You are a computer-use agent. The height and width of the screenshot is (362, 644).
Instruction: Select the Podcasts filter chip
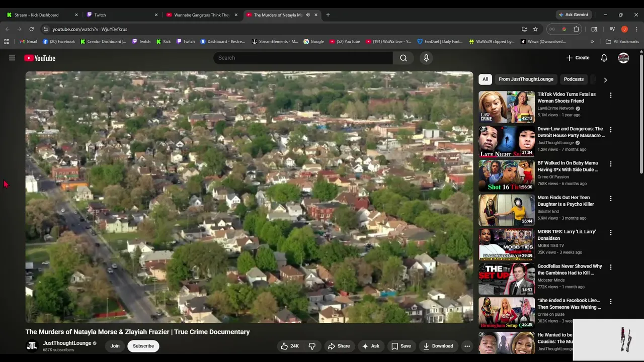[x=574, y=79]
